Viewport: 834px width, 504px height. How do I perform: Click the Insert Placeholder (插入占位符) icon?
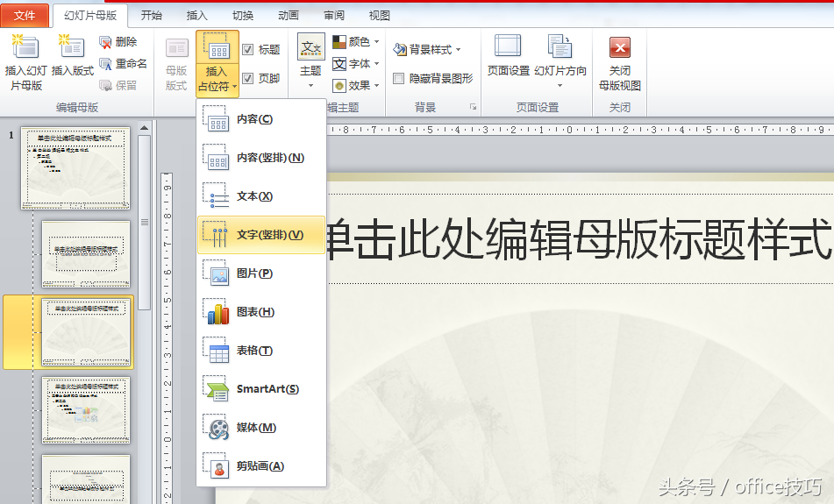coord(217,48)
